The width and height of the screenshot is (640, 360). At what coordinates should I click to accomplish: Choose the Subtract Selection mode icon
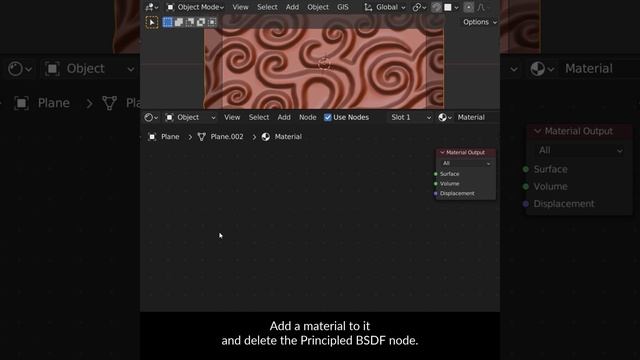click(x=190, y=22)
